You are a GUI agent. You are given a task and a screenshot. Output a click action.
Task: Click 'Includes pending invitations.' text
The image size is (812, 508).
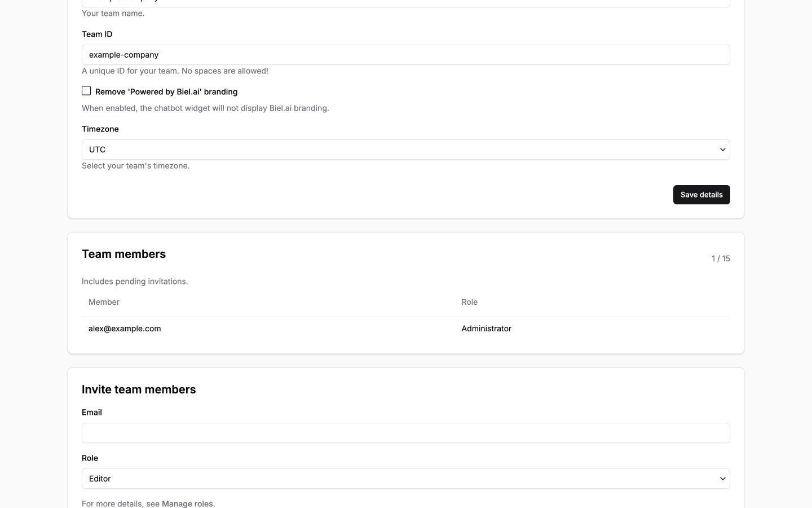pos(135,281)
